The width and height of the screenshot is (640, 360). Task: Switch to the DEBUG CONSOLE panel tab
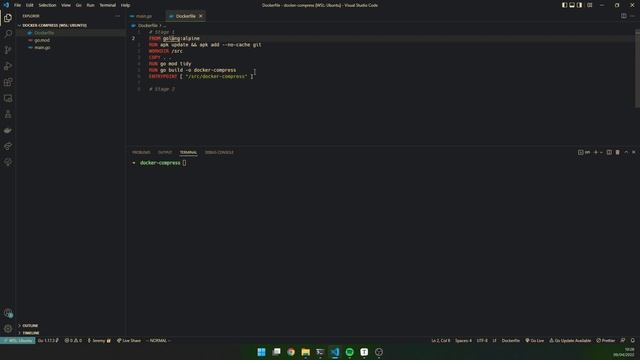(x=219, y=152)
